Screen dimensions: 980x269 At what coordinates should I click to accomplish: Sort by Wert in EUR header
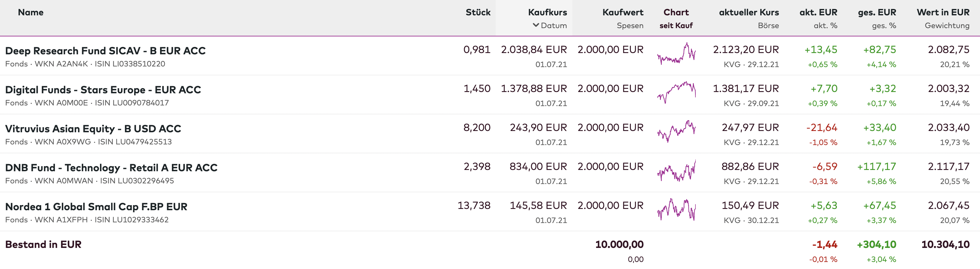pyautogui.click(x=943, y=12)
